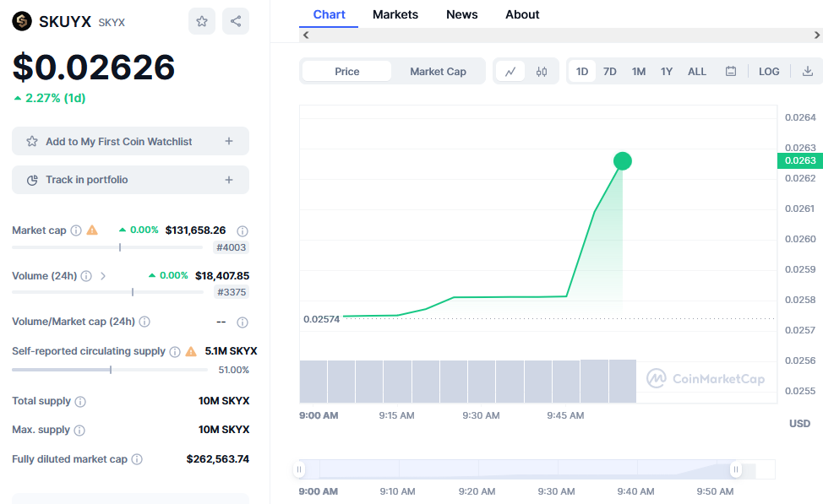Screen dimensions: 823x504
Task: Open Total supply info icon
Action: pyautogui.click(x=80, y=401)
